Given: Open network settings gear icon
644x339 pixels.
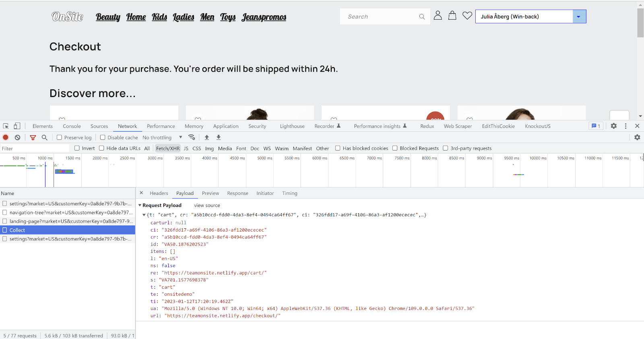Looking at the screenshot, I should point(637,137).
